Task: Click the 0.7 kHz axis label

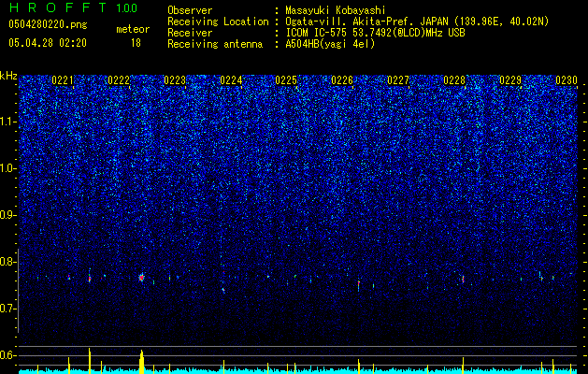Action: pos(8,309)
